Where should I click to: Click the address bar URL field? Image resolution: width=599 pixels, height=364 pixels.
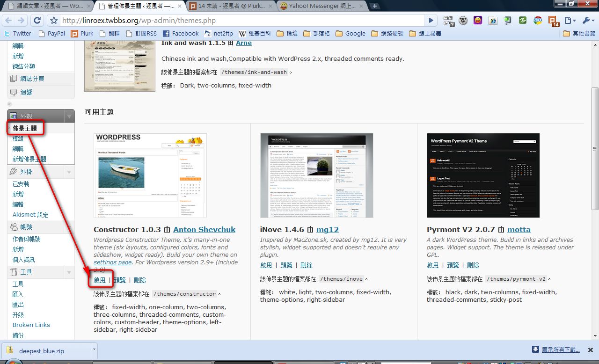click(x=243, y=21)
